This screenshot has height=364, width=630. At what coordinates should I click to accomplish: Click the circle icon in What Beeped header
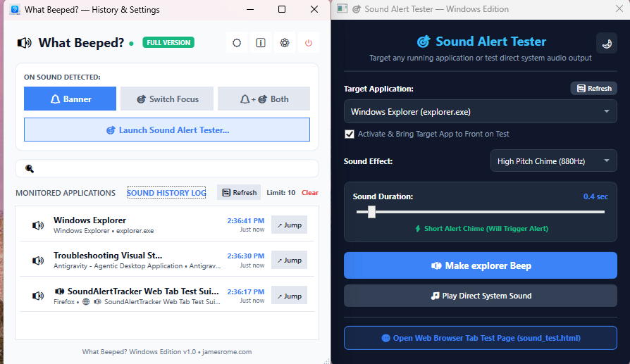pos(237,42)
